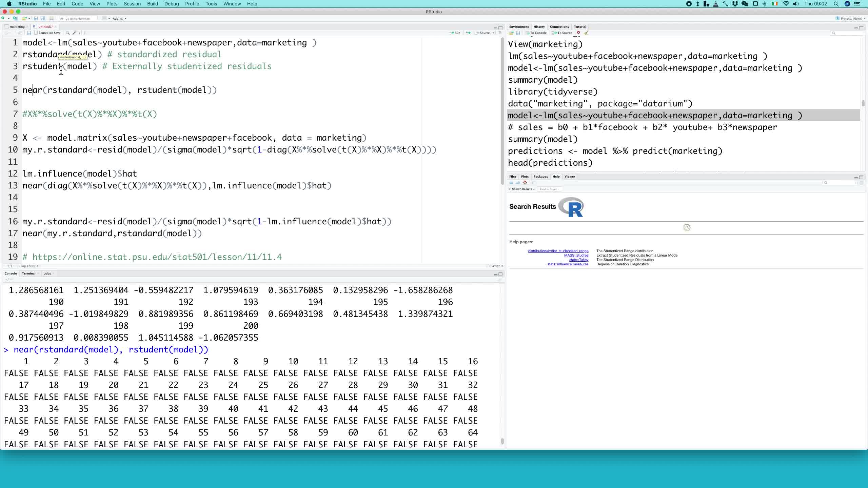Click the Source button in the editor
The width and height of the screenshot is (868, 488).
point(483,33)
